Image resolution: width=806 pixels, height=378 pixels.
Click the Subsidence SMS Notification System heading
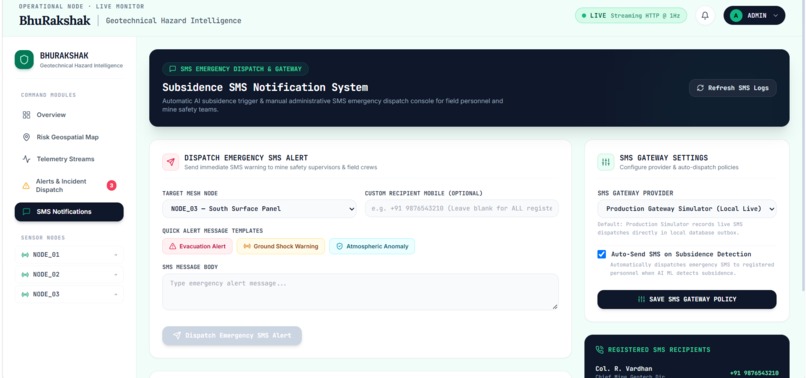tap(265, 87)
